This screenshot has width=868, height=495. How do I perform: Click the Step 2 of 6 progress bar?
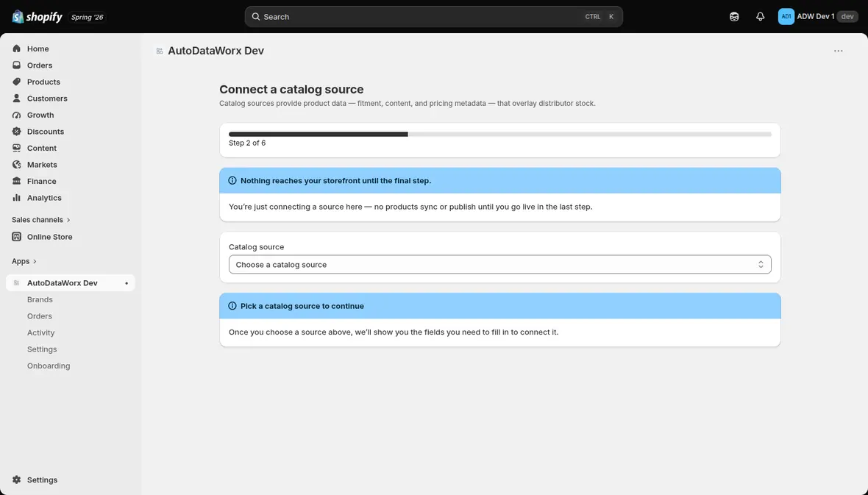(500, 135)
